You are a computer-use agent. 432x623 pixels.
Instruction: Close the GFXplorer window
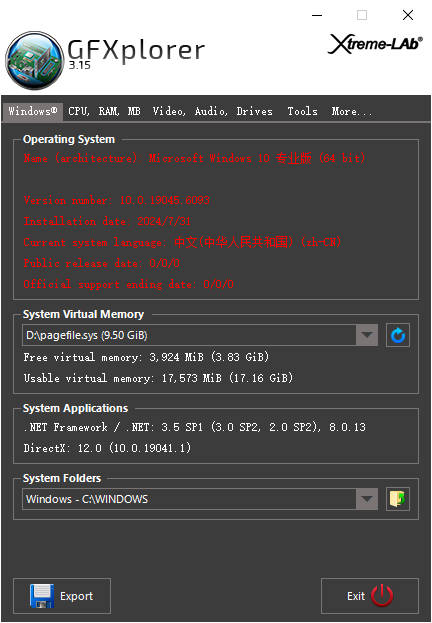pyautogui.click(x=408, y=15)
